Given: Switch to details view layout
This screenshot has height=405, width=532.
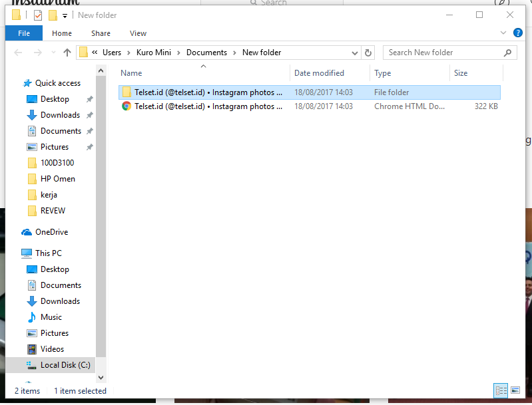Looking at the screenshot, I should click(500, 390).
